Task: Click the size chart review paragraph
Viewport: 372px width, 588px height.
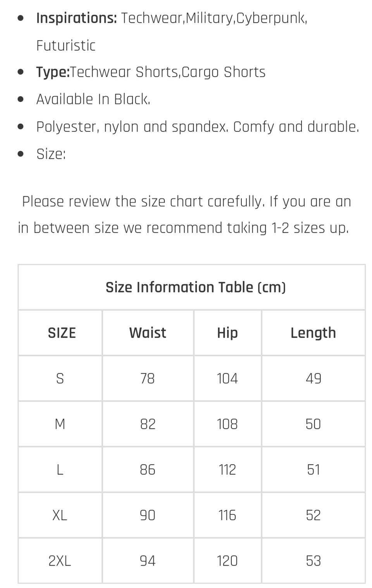Action: [x=185, y=215]
